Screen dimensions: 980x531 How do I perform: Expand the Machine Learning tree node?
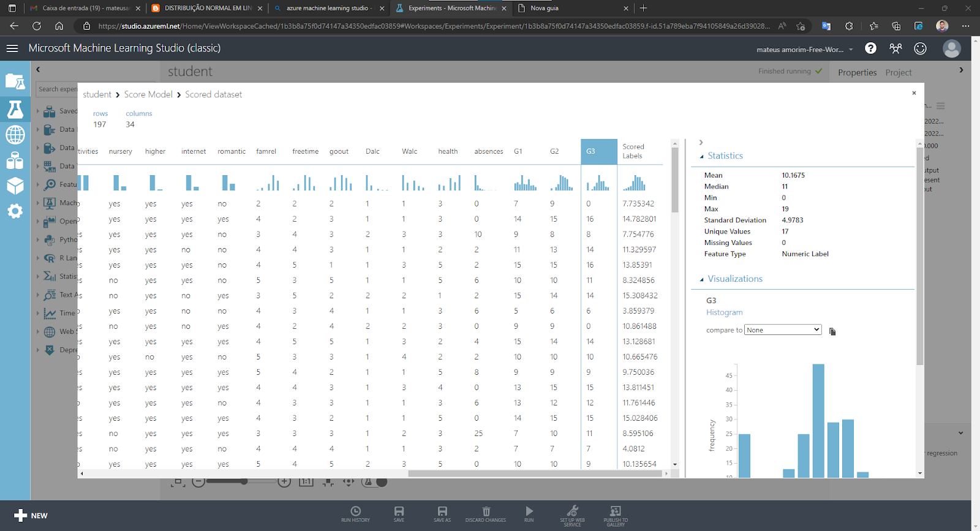[x=38, y=203]
